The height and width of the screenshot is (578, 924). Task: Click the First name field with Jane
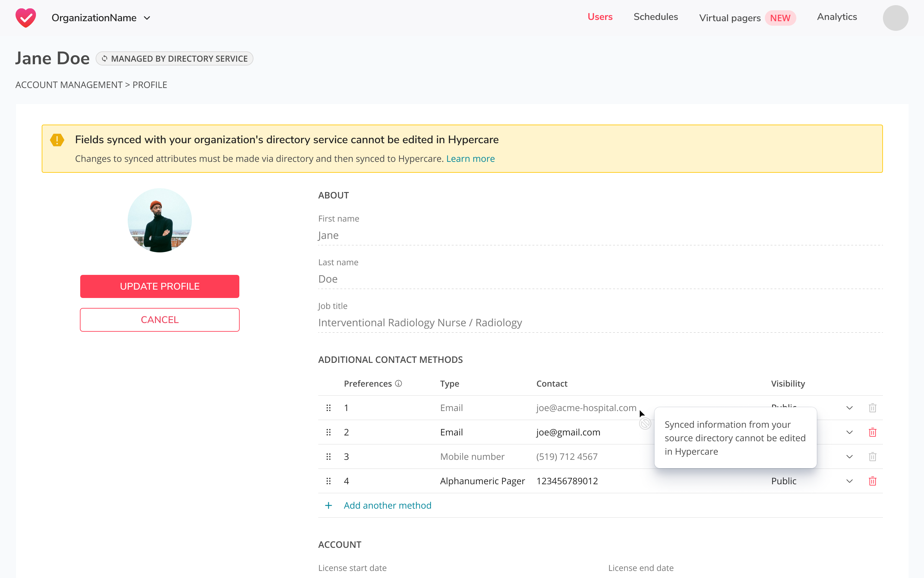pyautogui.click(x=600, y=235)
